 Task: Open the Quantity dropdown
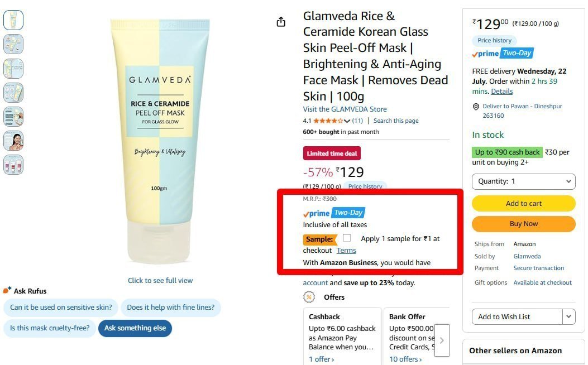[x=523, y=181]
